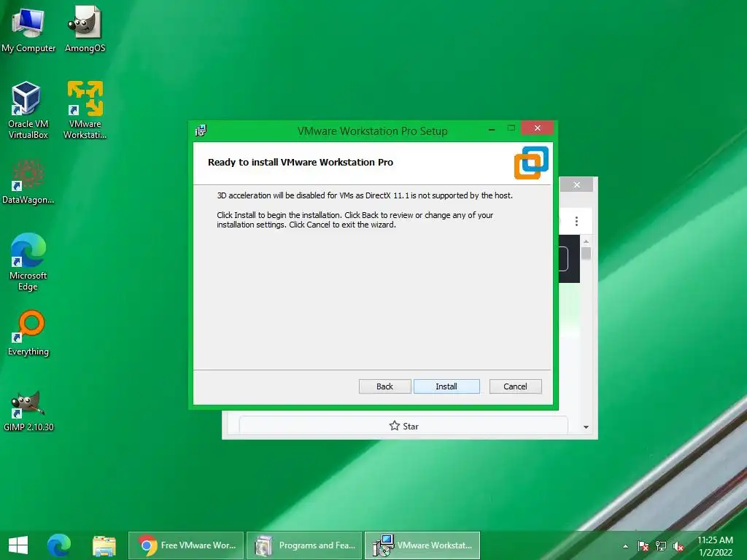747x560 pixels.
Task: Show hidden system tray icons
Action: coord(625,546)
